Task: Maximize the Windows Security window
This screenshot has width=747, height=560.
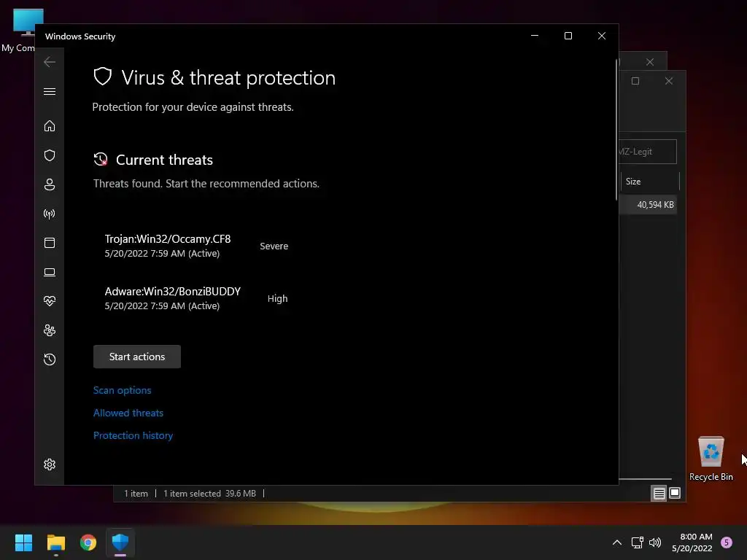Action: point(568,36)
